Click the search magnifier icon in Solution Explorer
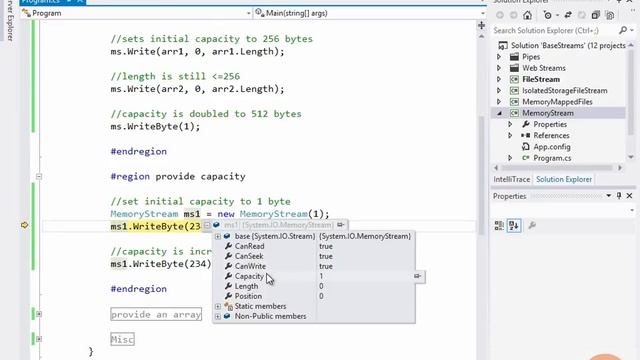Image resolution: width=640 pixels, height=360 pixels. tap(623, 30)
